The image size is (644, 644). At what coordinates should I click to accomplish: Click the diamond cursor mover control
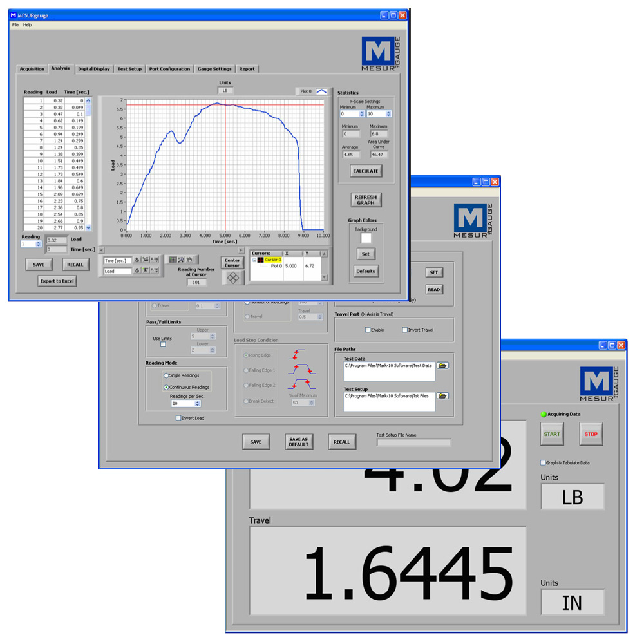click(233, 278)
